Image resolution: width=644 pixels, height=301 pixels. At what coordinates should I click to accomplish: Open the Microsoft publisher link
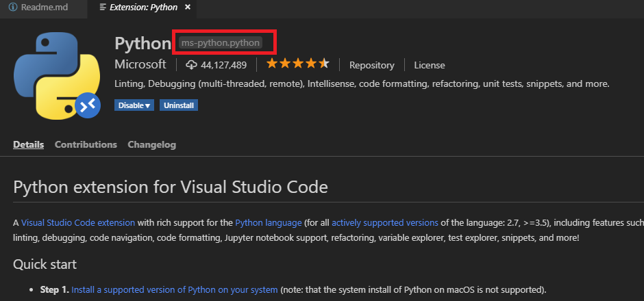coord(140,64)
